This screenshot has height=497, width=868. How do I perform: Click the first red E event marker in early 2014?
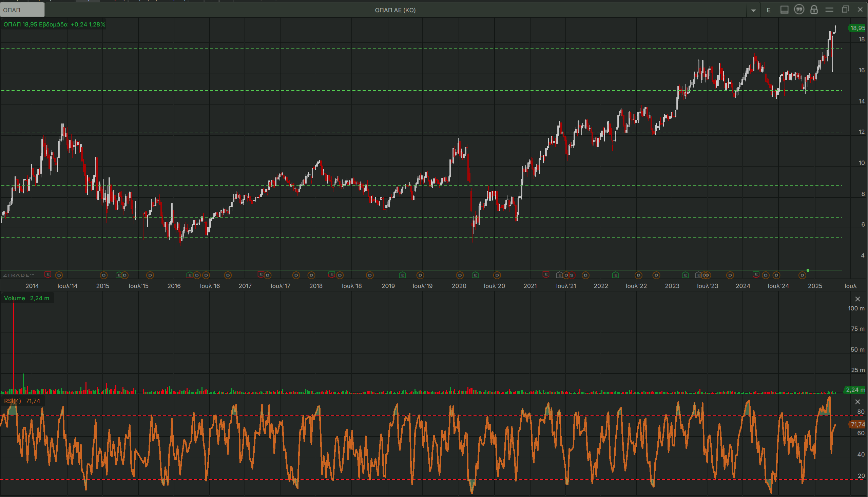click(48, 274)
